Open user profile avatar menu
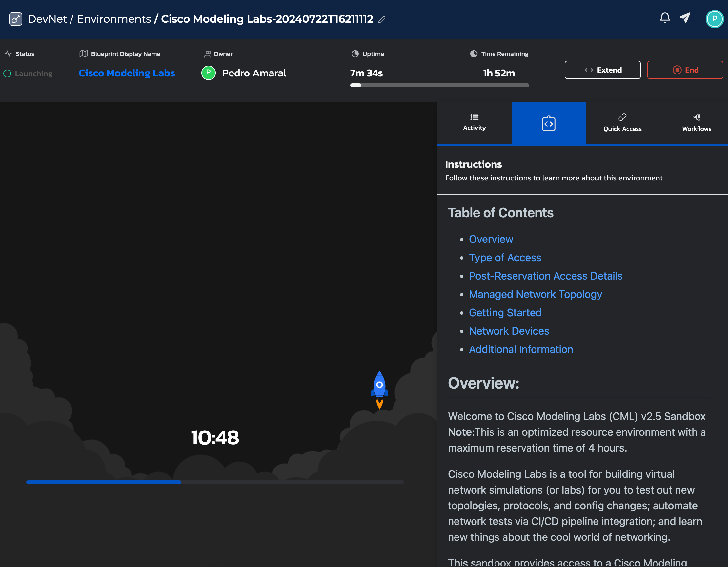728x567 pixels. [714, 19]
